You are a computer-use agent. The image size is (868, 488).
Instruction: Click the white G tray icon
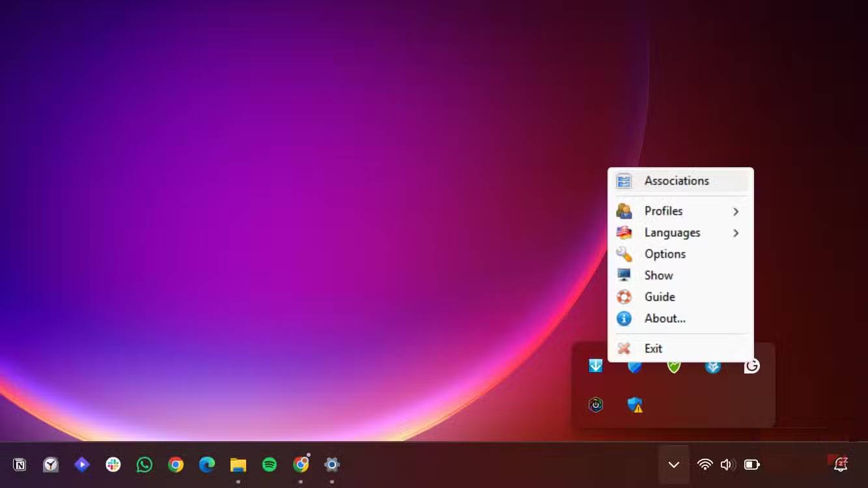(x=752, y=366)
